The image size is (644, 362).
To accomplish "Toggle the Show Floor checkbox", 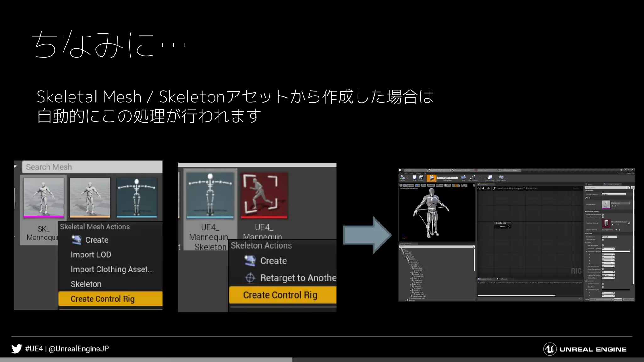I will 603,287.
